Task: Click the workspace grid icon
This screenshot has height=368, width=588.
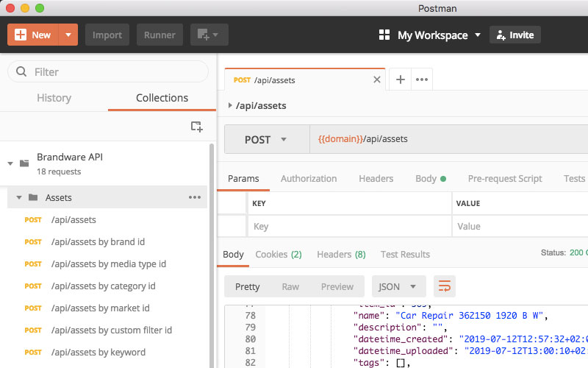Action: click(x=384, y=35)
